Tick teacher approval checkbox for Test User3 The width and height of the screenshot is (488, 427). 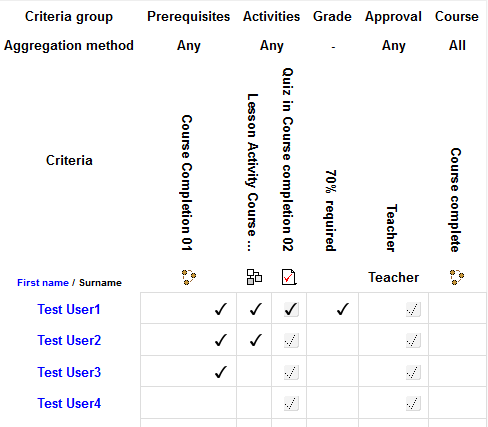click(413, 372)
